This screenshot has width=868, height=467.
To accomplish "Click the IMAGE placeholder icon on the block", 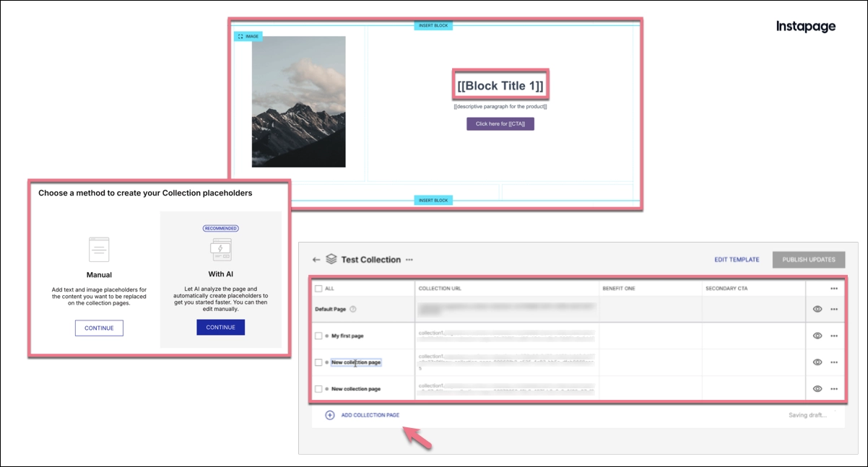I will 248,36.
